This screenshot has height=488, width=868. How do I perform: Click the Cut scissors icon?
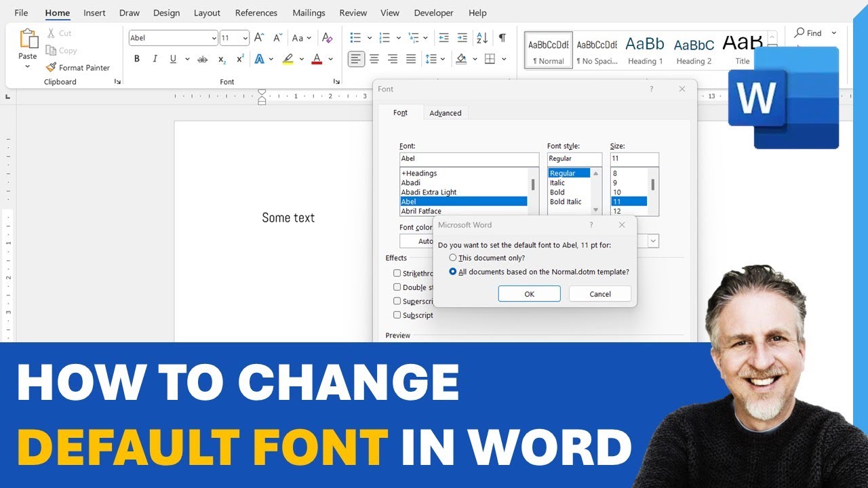pyautogui.click(x=51, y=33)
